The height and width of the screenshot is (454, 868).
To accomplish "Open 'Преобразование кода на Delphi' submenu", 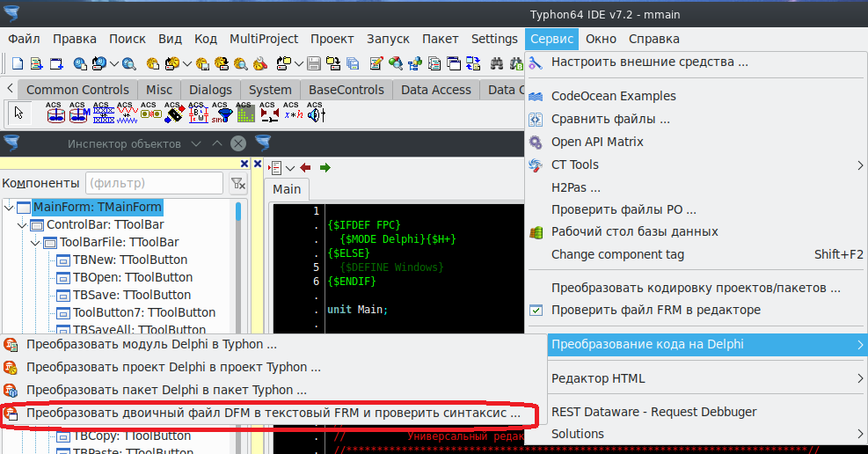I will (707, 344).
